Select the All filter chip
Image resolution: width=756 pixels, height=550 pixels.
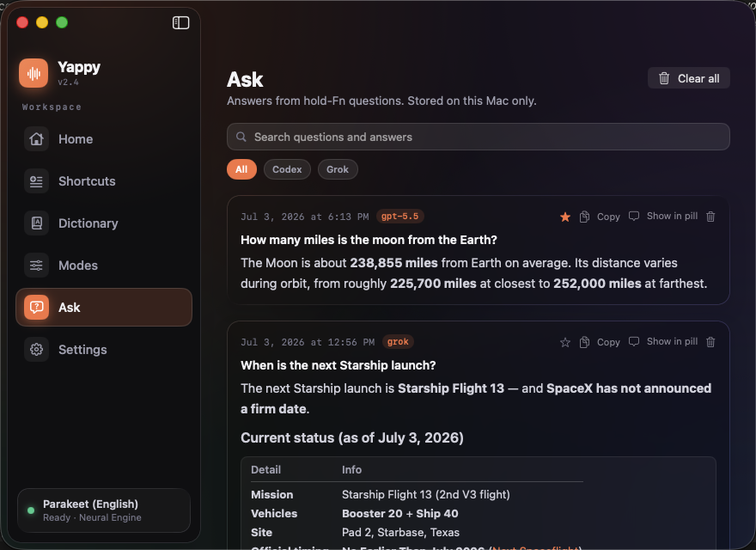(241, 169)
